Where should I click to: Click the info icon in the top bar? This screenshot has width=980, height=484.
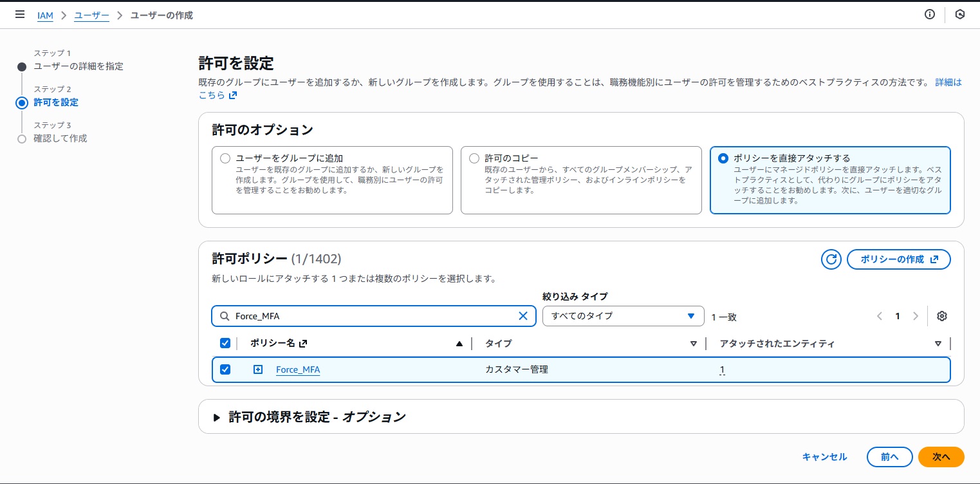(929, 14)
